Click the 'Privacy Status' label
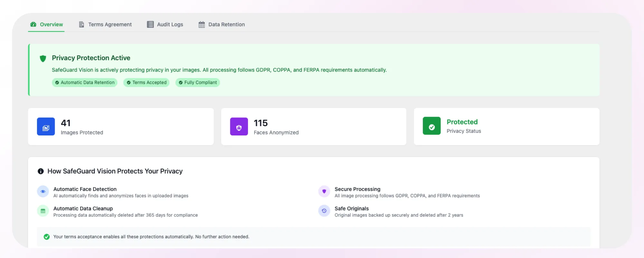 coord(464,131)
